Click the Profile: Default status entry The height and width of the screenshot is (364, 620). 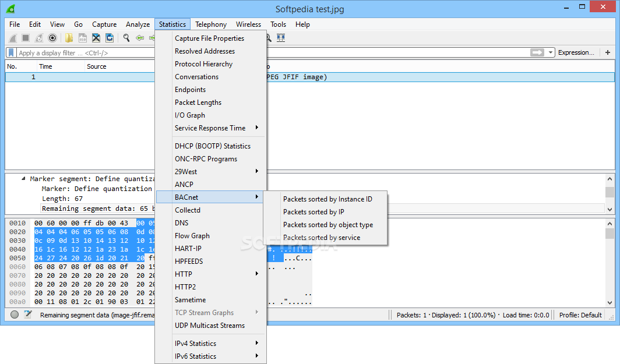pyautogui.click(x=580, y=315)
